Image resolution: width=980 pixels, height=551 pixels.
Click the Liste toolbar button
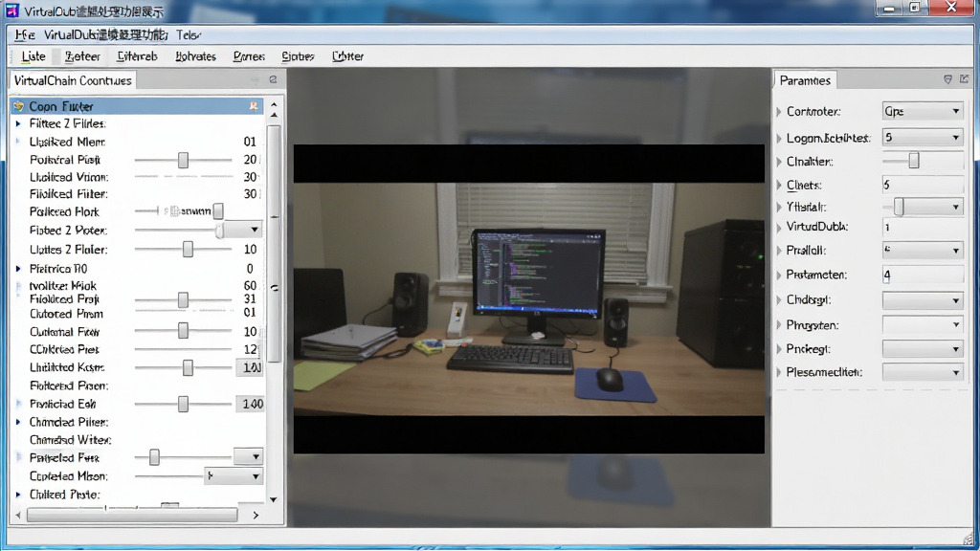coord(33,56)
